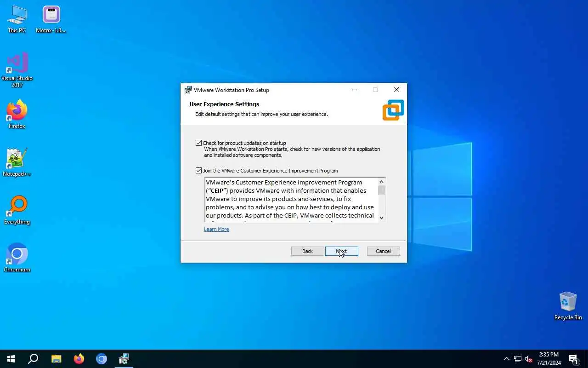
Task: Open the Windows Start menu
Action: click(11, 359)
